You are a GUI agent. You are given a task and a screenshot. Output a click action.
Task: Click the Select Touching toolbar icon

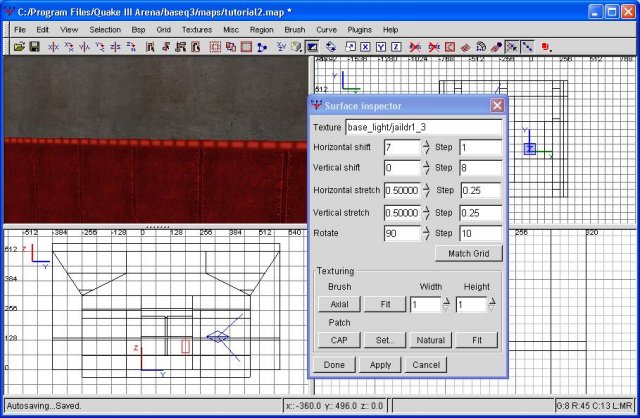click(165, 47)
